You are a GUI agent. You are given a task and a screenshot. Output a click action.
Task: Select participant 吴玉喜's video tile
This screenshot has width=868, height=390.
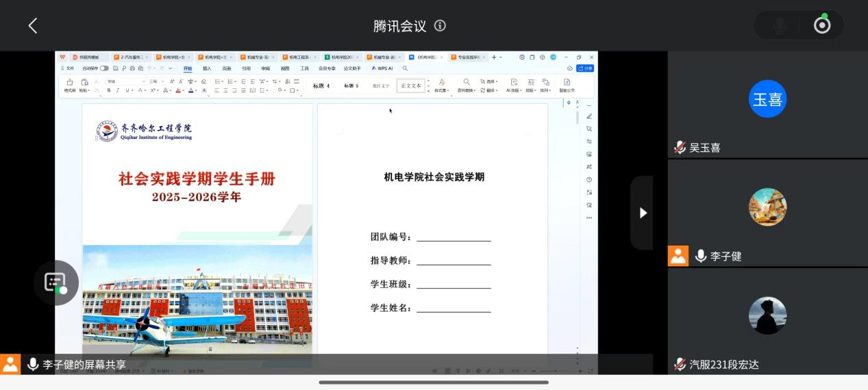pyautogui.click(x=767, y=104)
